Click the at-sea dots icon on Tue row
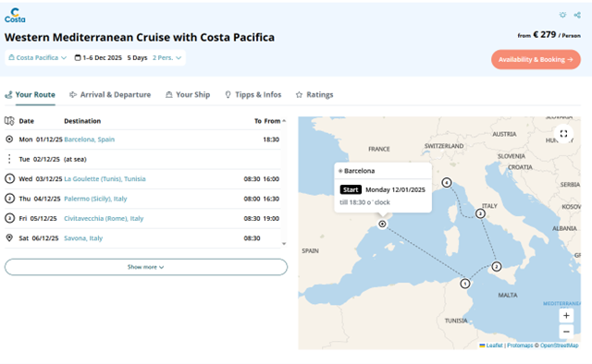Screen dimensions: 592x364 click(x=9, y=159)
